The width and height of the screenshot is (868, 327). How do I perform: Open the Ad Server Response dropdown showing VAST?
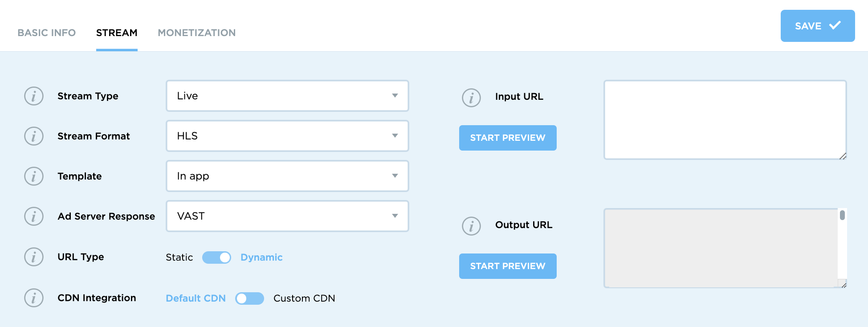[287, 216]
